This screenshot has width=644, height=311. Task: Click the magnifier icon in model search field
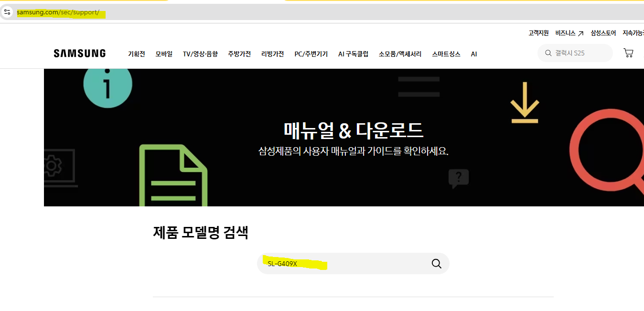click(x=436, y=264)
